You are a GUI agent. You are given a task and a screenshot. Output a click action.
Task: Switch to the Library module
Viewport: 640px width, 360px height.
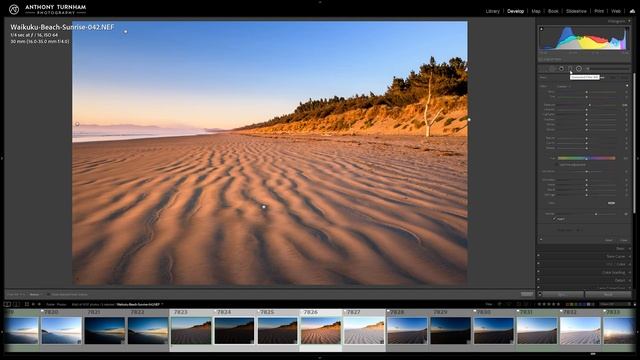coord(493,11)
